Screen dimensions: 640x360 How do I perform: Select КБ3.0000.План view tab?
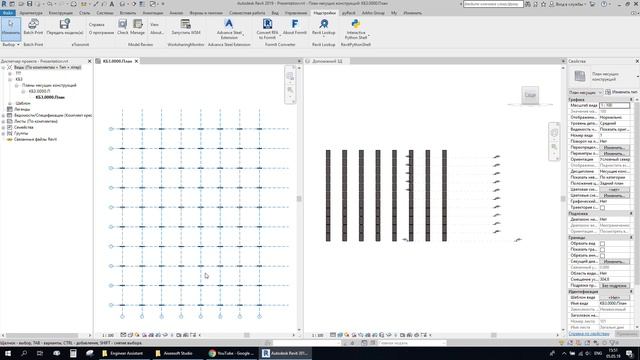click(x=117, y=61)
